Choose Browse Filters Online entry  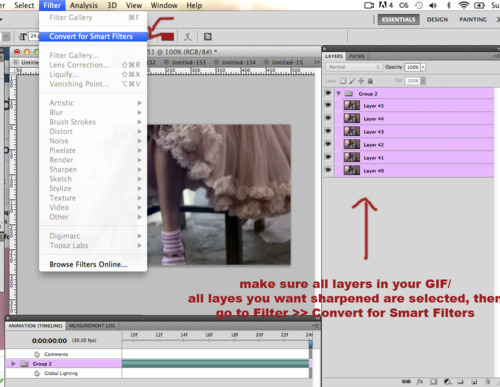(88, 264)
